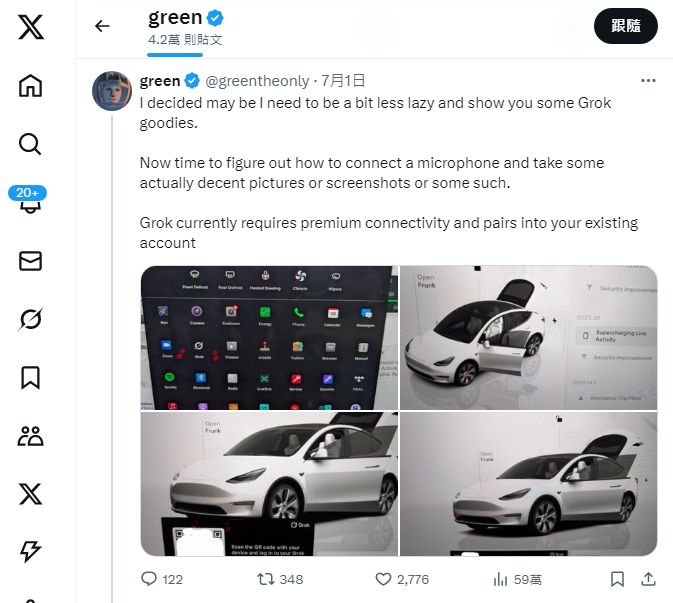Open the @greentheonly profile link
The image size is (673, 603).
tap(257, 81)
